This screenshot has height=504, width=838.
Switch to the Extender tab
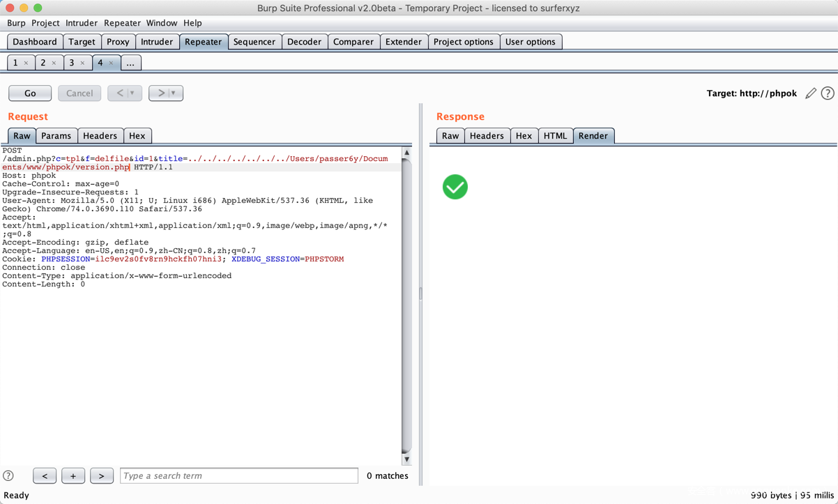pos(404,42)
